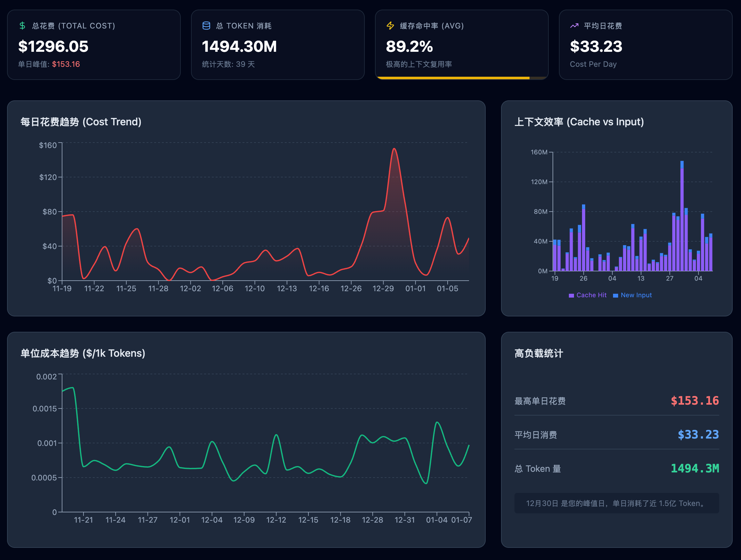Click the red $153.16 daily peak value
741x560 pixels.
(x=66, y=64)
